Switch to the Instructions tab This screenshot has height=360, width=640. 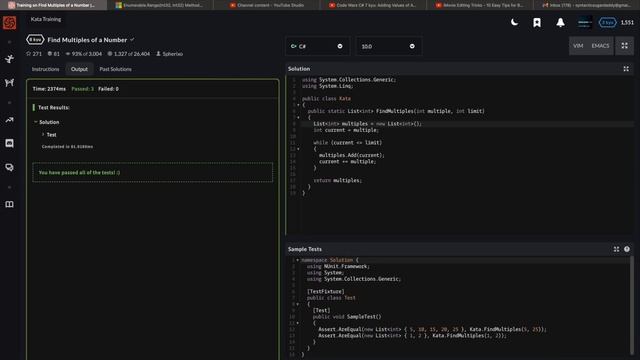point(45,69)
